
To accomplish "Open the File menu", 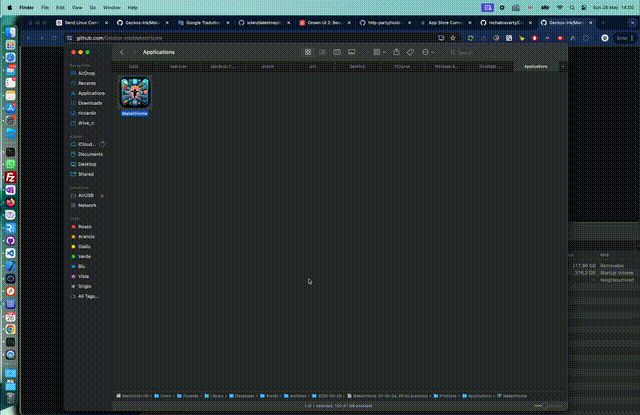I will pos(45,7).
